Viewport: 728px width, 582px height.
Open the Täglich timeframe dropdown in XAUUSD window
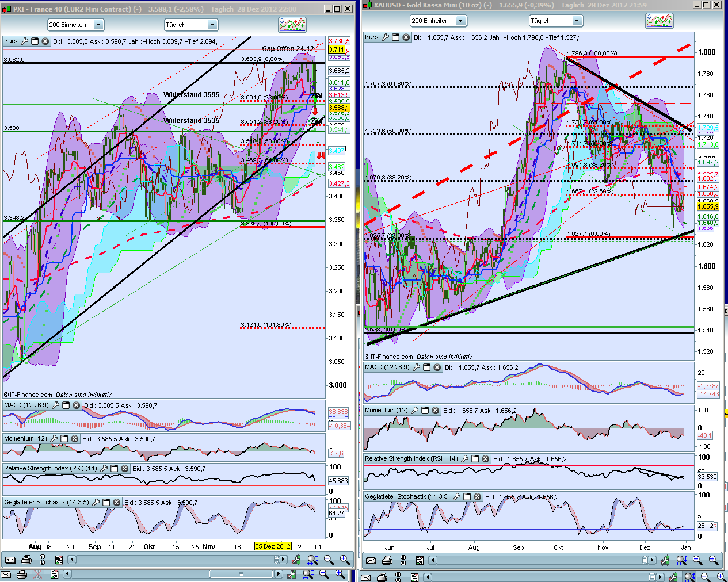tap(556, 21)
